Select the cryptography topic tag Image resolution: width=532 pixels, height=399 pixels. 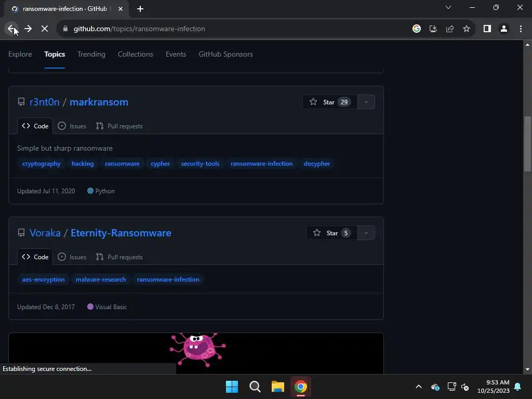point(42,164)
